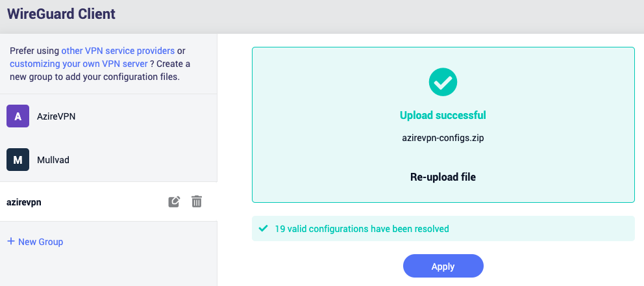Image resolution: width=644 pixels, height=286 pixels.
Task: Open the "other VPN service providers" link
Action: [x=118, y=51]
